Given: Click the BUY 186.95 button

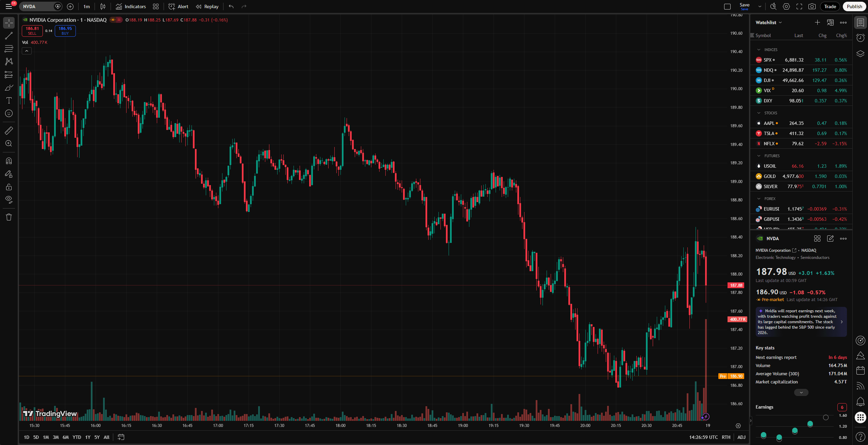Looking at the screenshot, I should (x=65, y=31).
